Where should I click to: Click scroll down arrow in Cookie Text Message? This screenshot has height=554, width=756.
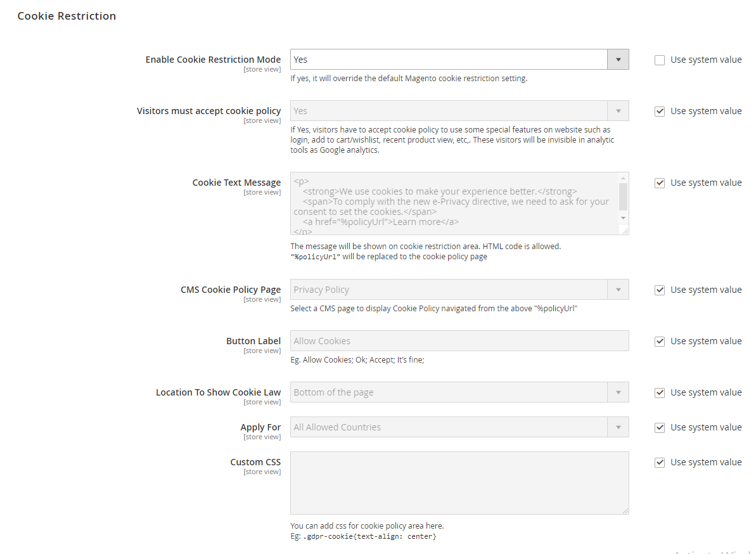(x=623, y=217)
